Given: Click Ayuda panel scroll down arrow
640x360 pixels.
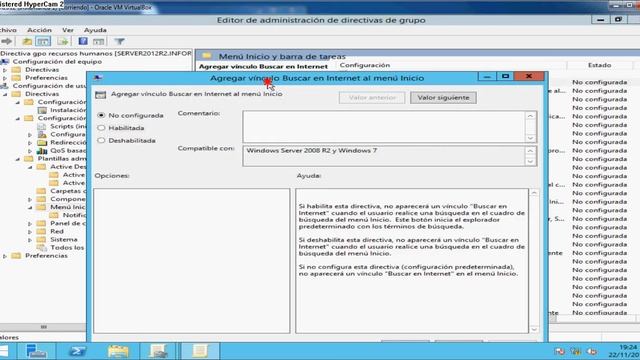Looking at the screenshot, I should (x=534, y=329).
